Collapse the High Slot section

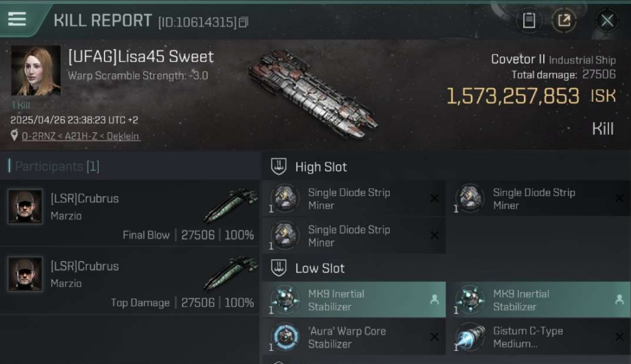click(279, 166)
